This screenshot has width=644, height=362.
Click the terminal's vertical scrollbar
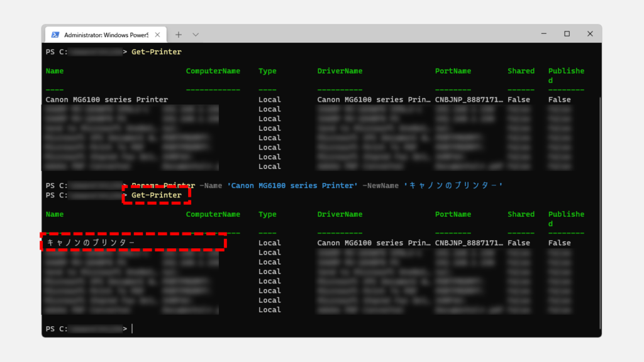click(x=599, y=189)
